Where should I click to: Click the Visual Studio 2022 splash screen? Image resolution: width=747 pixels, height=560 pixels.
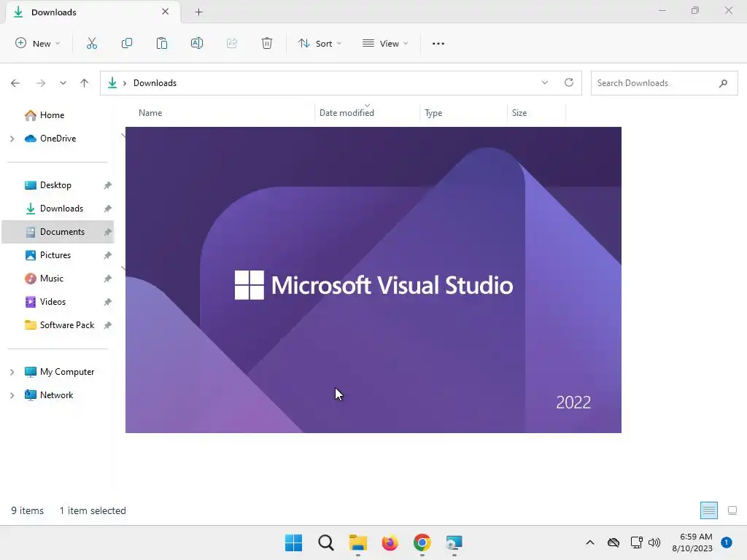[373, 280]
